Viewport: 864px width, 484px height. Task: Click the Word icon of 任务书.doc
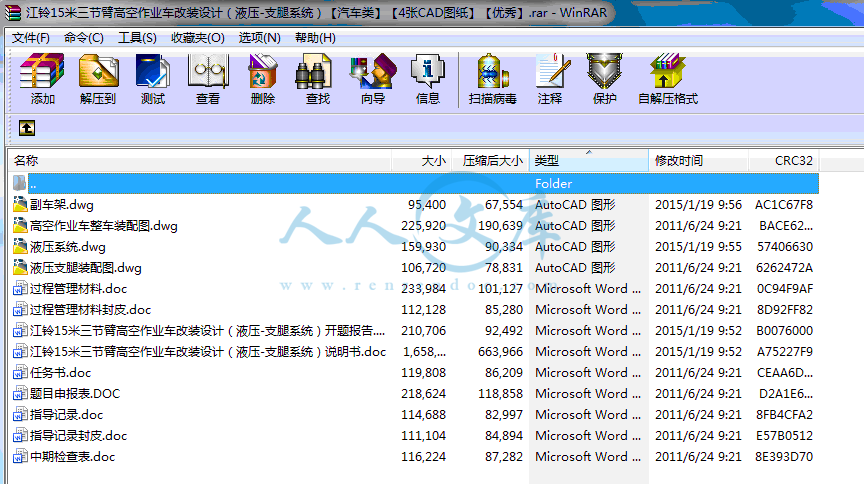(x=20, y=373)
